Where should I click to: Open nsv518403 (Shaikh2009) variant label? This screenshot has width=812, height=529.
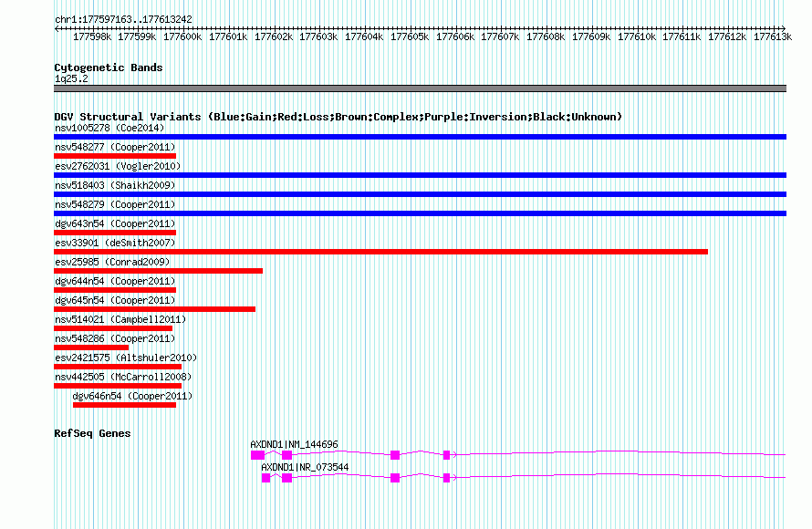click(115, 185)
